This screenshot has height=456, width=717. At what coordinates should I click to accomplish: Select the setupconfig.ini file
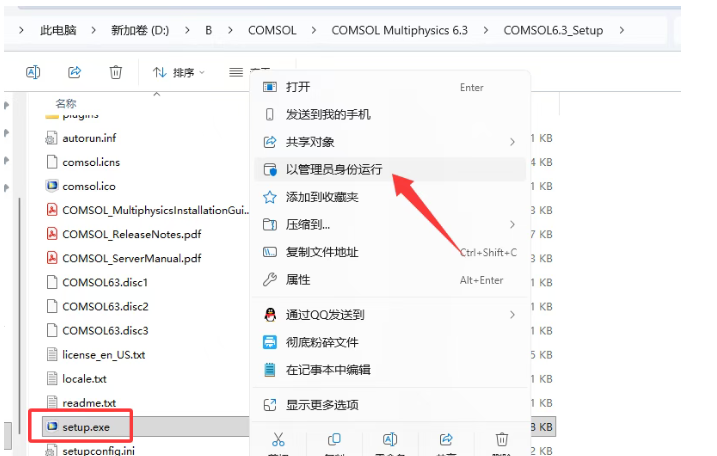tap(98, 451)
